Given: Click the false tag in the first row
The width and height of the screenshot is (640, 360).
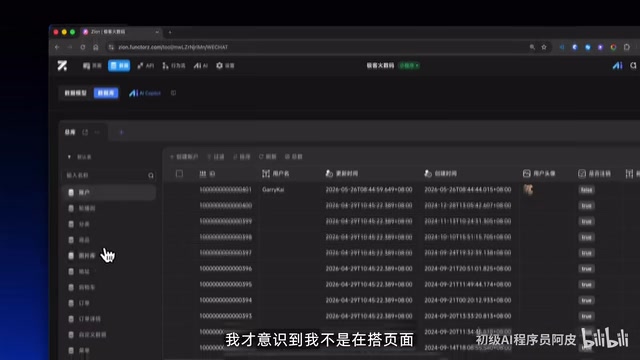Looking at the screenshot, I should coord(587,190).
